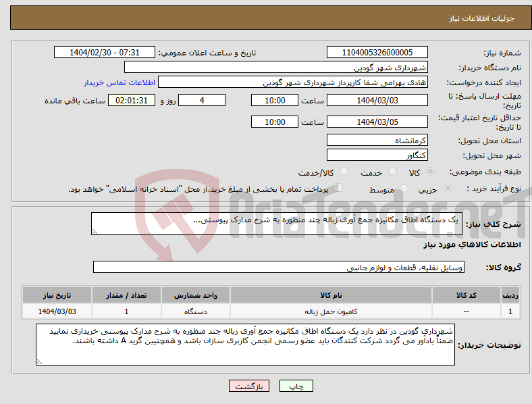
Task: Click price validity date 1404/03/05 field
Action: tap(377, 122)
